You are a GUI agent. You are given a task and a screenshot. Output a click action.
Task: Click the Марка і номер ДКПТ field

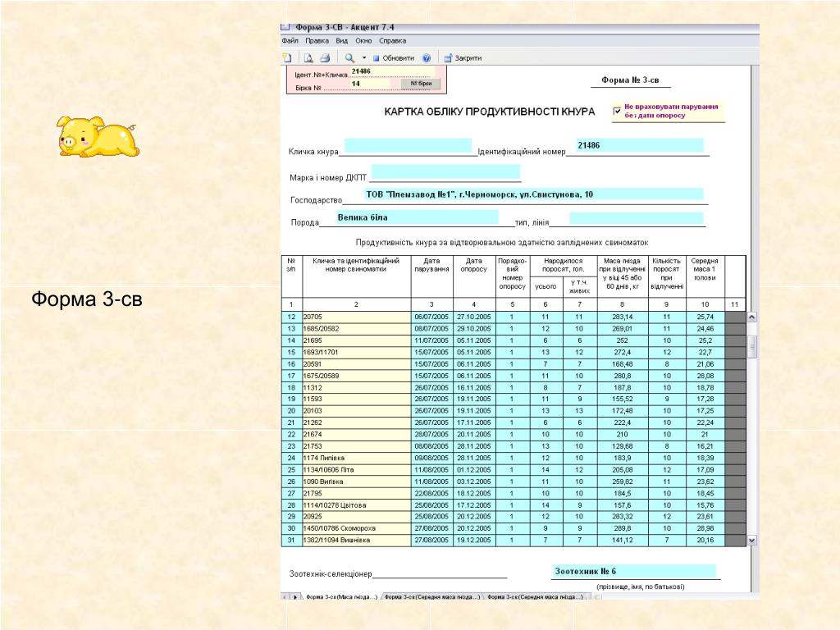pyautogui.click(x=445, y=171)
